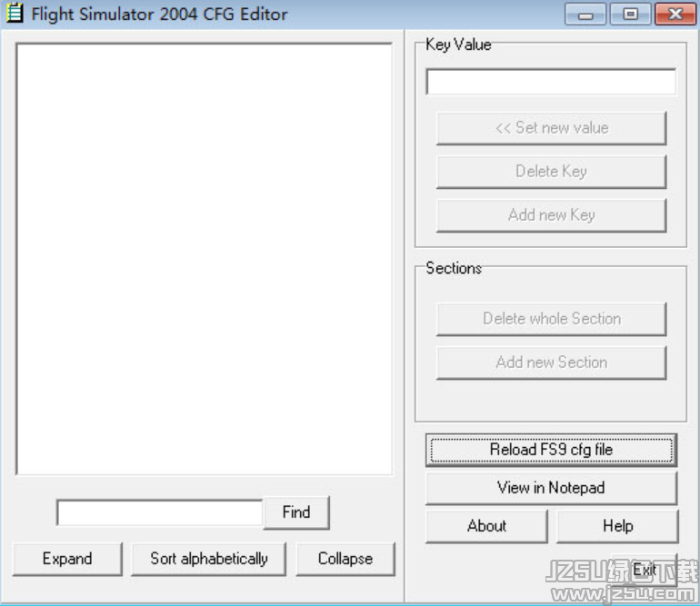
Task: Reload the FS9 cfg file
Action: pos(551,450)
